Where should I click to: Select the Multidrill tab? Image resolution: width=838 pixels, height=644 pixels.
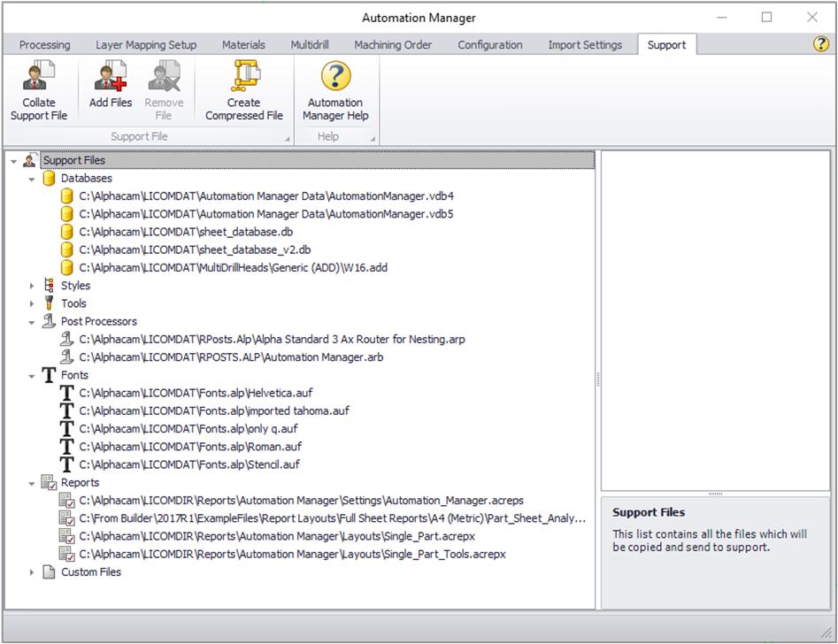point(310,45)
